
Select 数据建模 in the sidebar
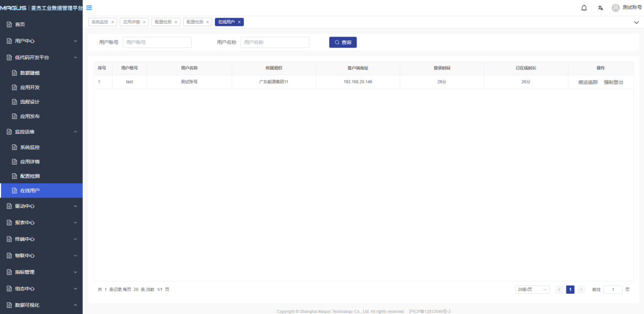click(29, 73)
